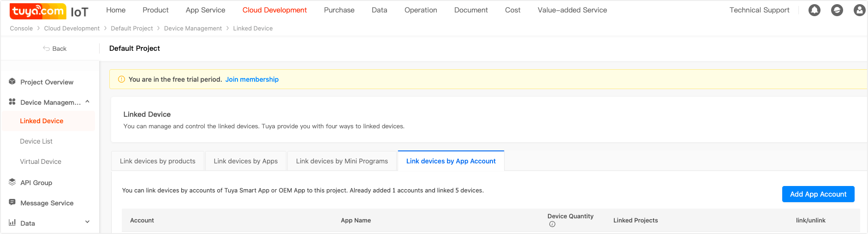Click the free trial warning icon

pyautogui.click(x=122, y=79)
